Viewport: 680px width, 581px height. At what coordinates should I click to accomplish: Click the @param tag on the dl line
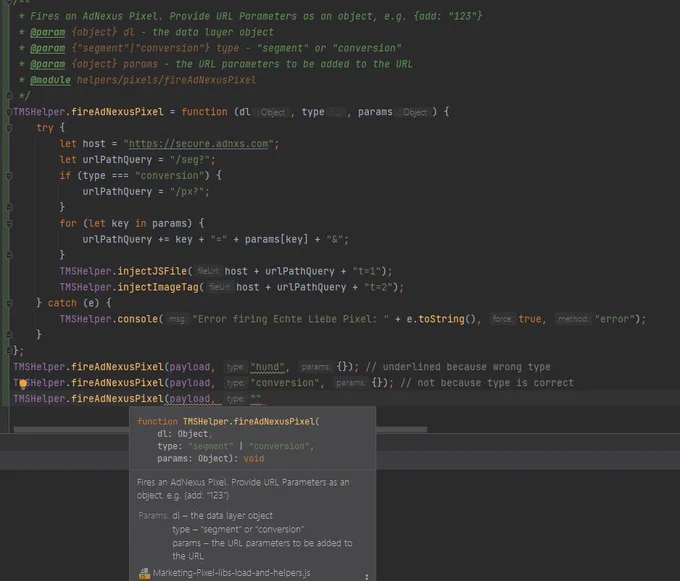point(48,33)
